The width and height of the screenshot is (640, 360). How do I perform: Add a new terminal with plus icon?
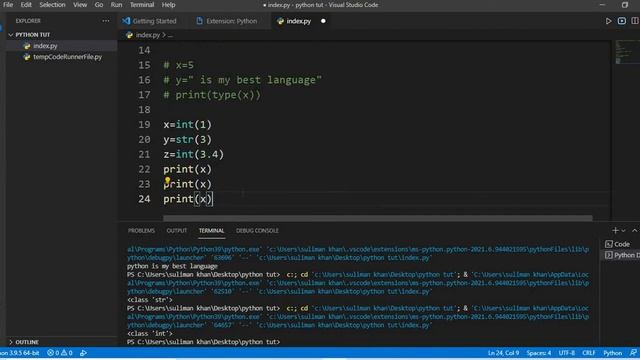[x=615, y=231]
